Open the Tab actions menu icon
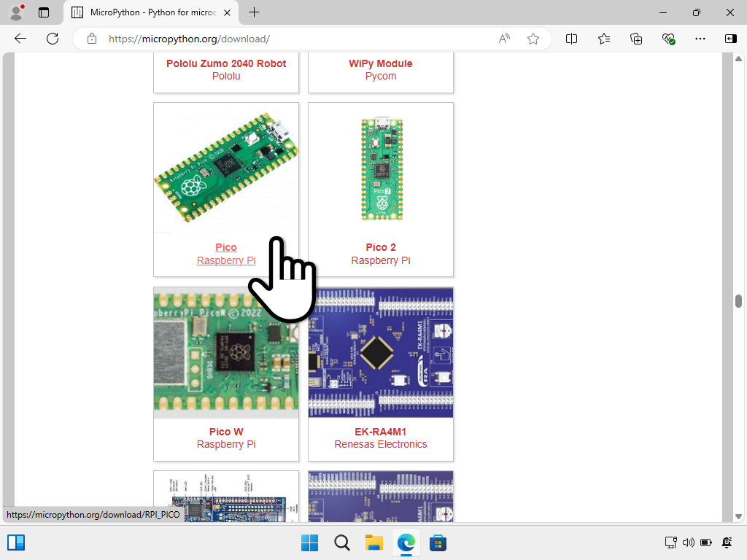747x560 pixels. [44, 12]
